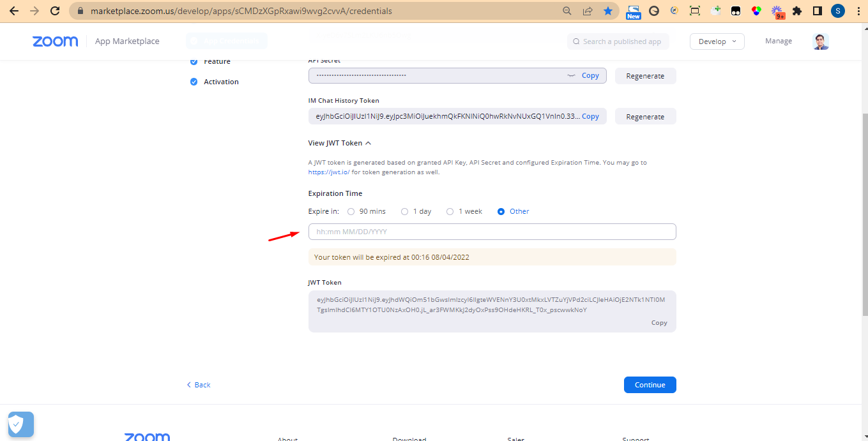Select the 1 day expiration option

(x=404, y=211)
